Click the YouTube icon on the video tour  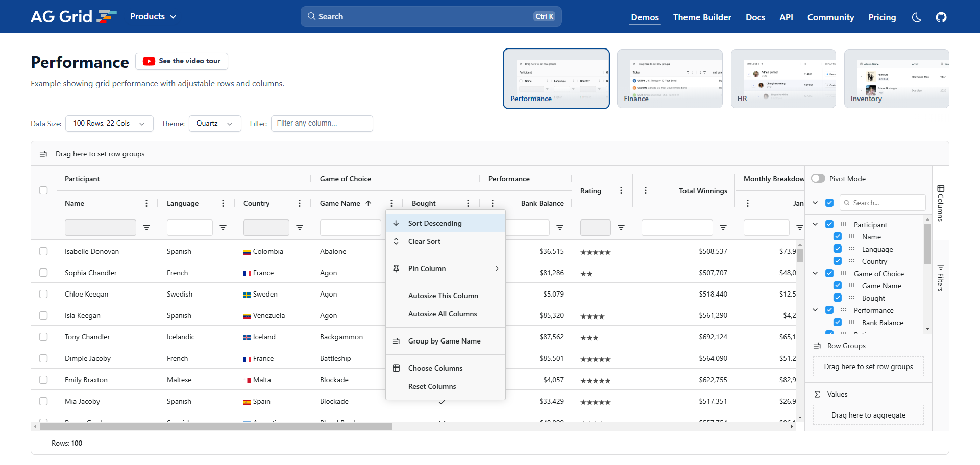149,61
